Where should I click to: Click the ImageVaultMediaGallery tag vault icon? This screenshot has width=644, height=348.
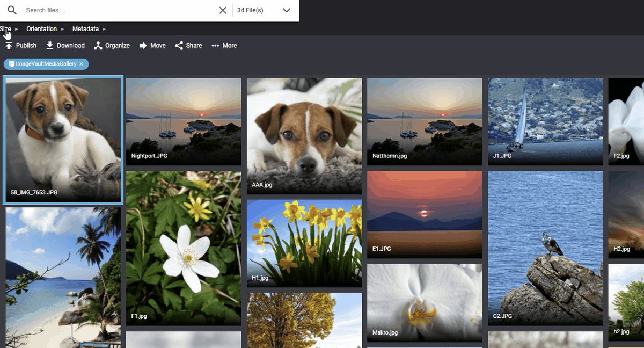click(x=11, y=64)
